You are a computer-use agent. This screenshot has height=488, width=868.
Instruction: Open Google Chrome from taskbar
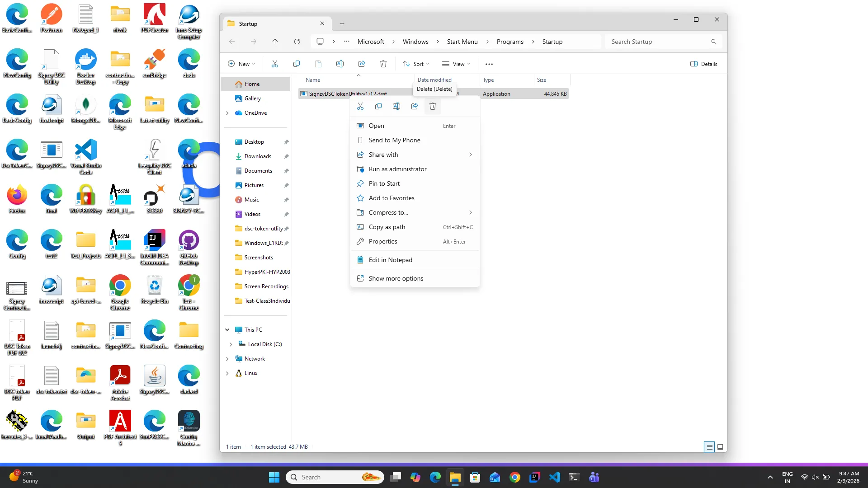pyautogui.click(x=515, y=477)
